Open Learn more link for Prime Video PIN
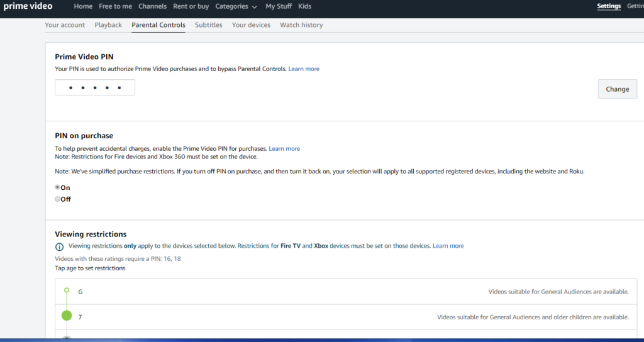 304,69
